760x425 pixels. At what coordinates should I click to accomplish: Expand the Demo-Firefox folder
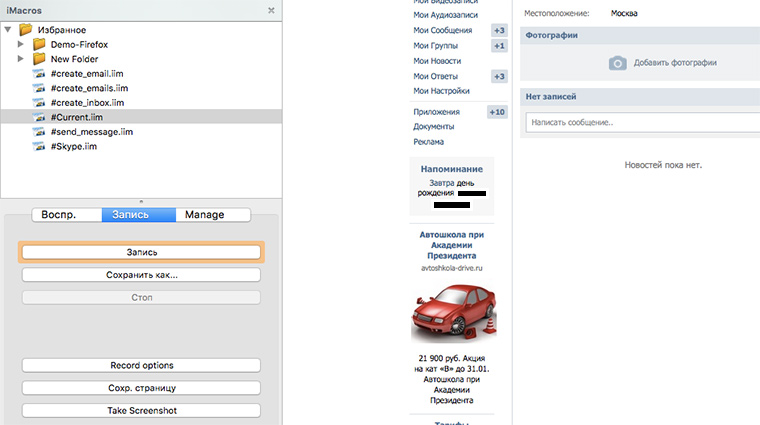20,44
